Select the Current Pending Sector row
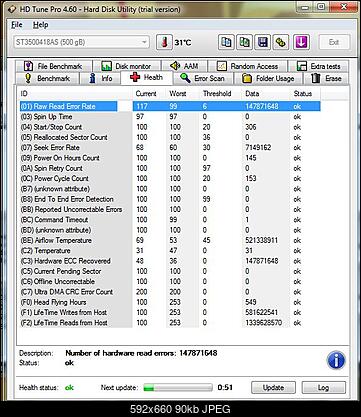The image size is (361, 417). pos(170,271)
